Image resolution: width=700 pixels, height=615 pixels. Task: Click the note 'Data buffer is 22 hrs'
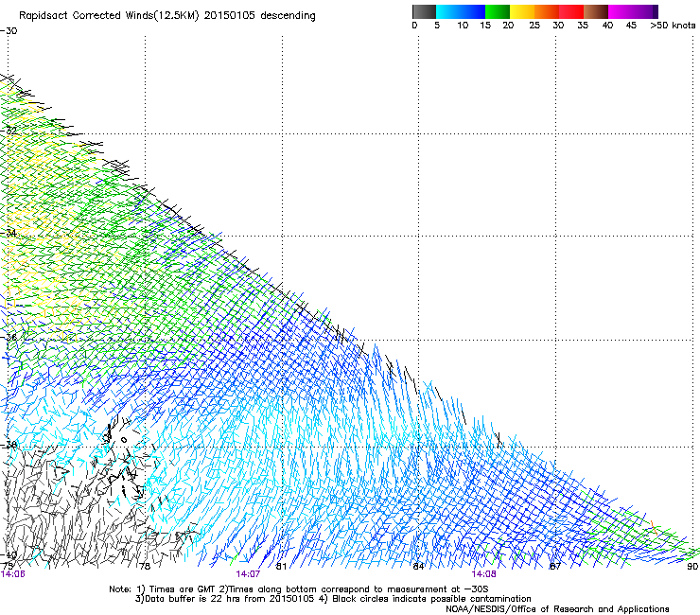tap(194, 599)
